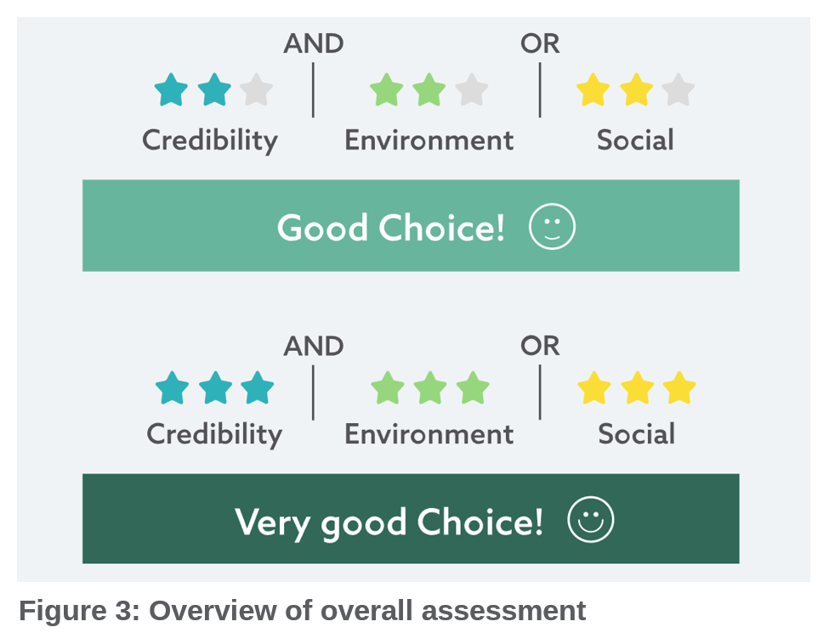Click the smiley face beside Good Choice!
Image resolution: width=829 pixels, height=644 pixels.
(x=552, y=227)
